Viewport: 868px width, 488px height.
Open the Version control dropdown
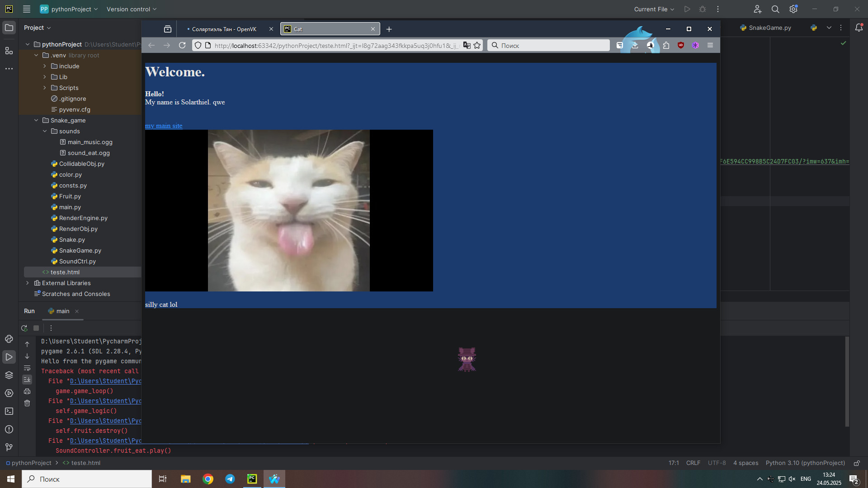tap(131, 9)
